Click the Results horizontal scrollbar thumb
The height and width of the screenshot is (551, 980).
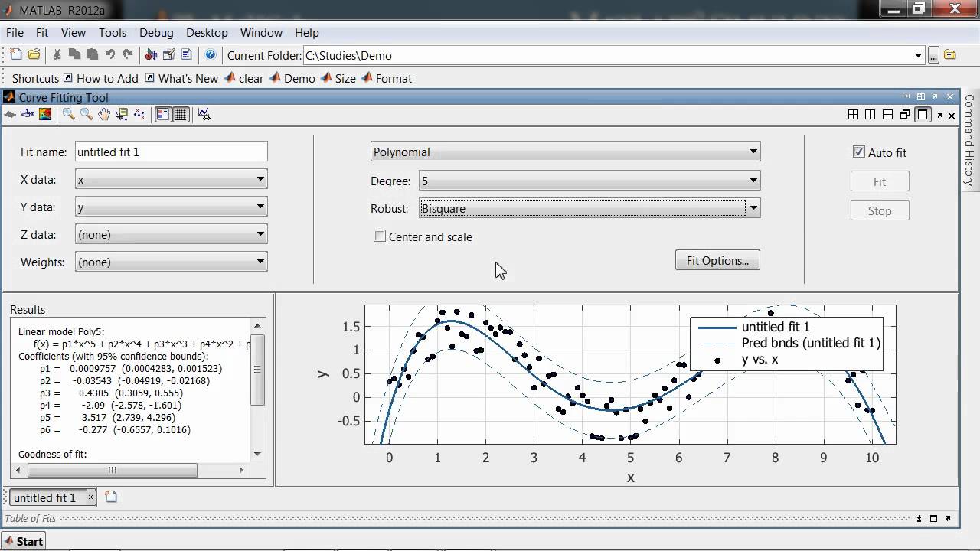coord(112,470)
